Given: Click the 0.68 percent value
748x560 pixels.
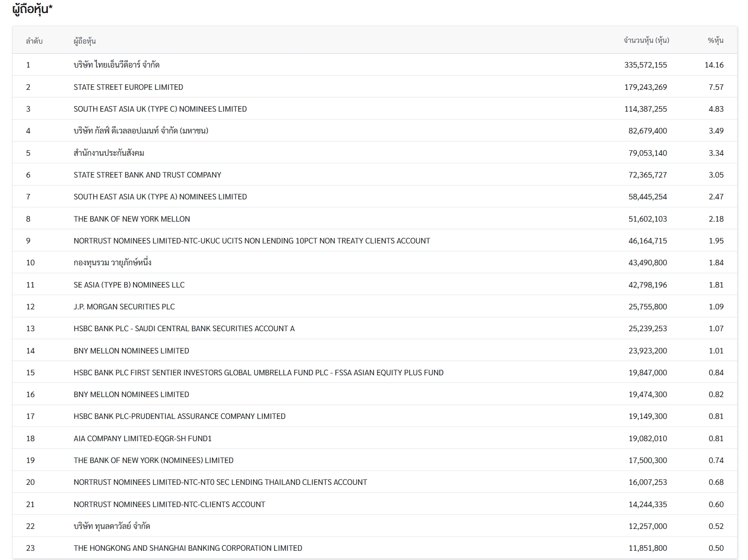Looking at the screenshot, I should pyautogui.click(x=716, y=482).
